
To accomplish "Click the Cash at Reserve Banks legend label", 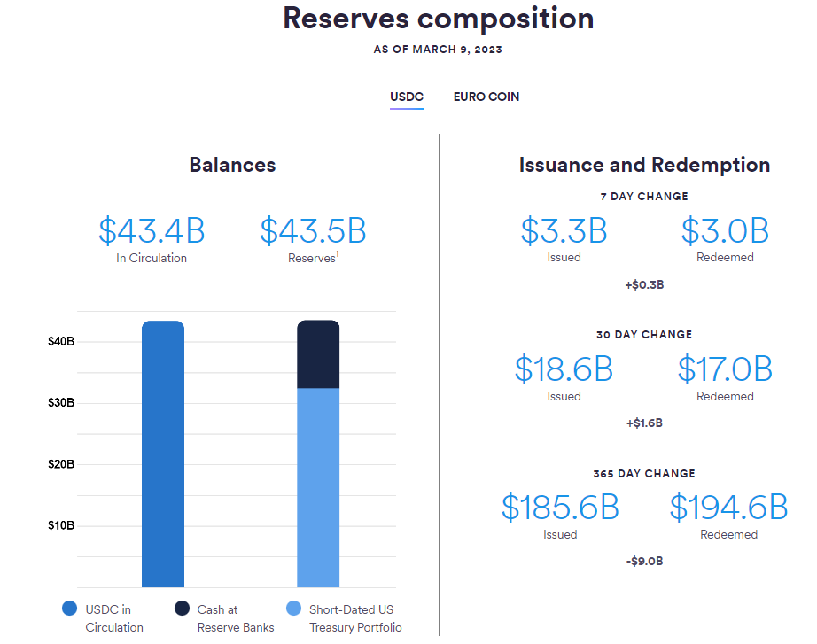I will click(x=236, y=618).
